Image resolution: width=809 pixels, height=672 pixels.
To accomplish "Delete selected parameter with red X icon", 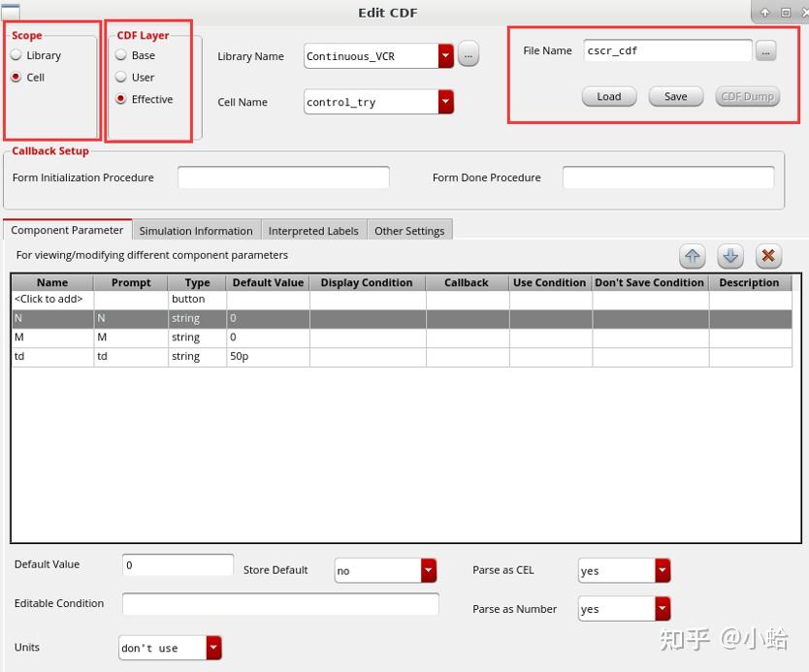I will pyautogui.click(x=768, y=255).
